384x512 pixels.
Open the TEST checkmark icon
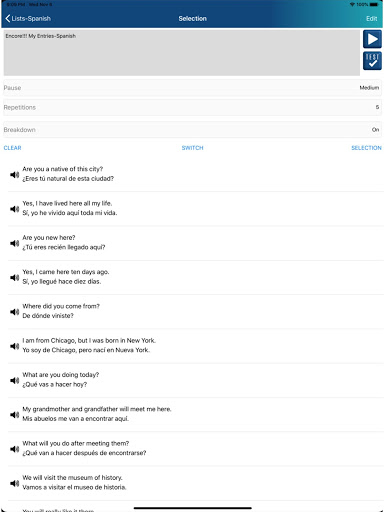tap(372, 61)
